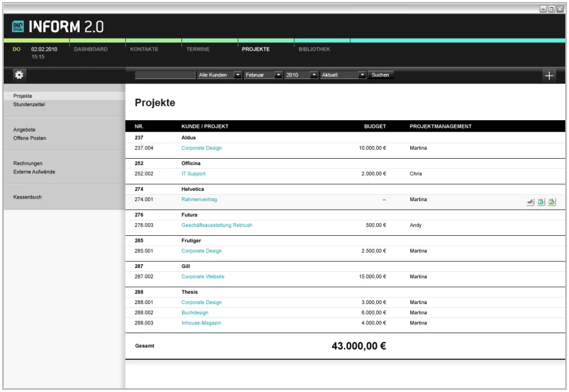Expand the Alle Kunden dropdown

point(238,75)
